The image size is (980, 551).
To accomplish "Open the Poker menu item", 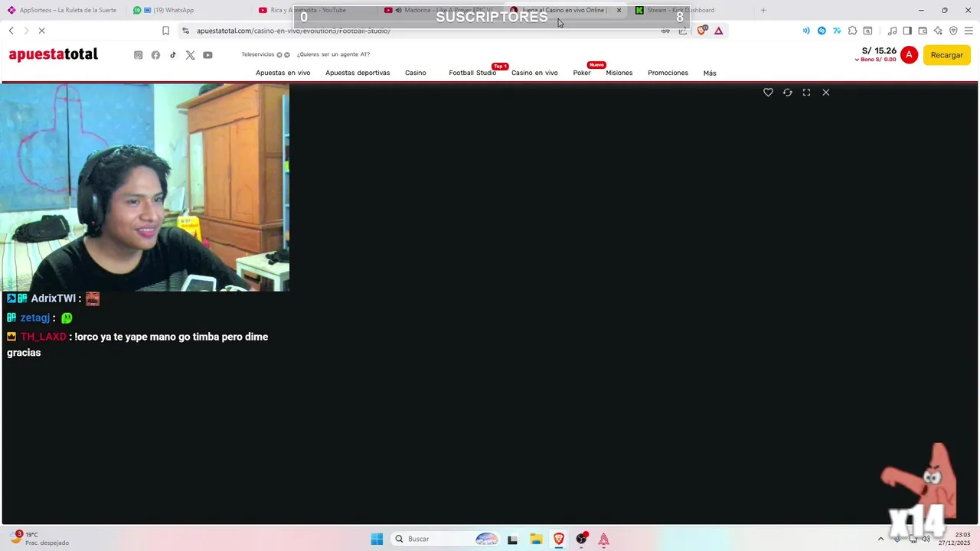I will tap(582, 73).
